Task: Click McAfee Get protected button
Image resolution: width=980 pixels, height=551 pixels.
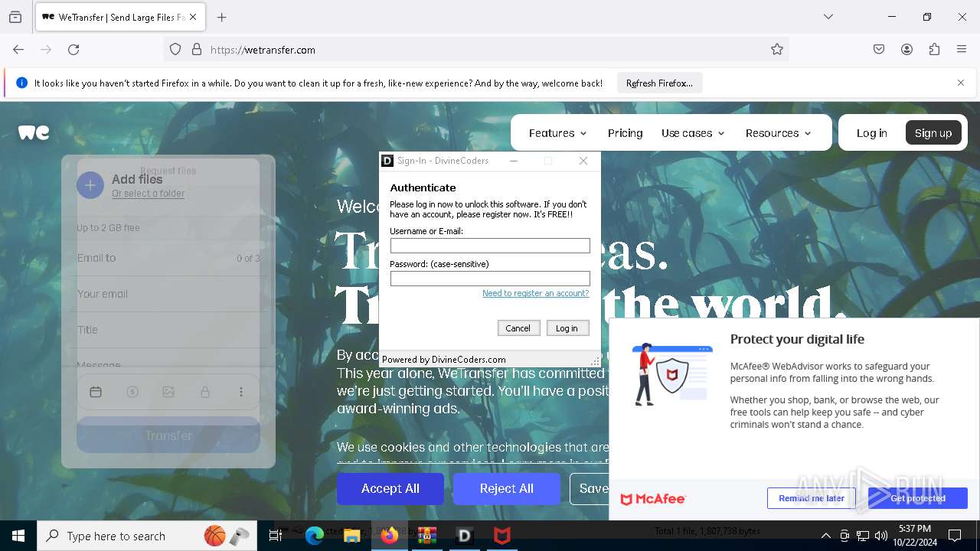Action: [918, 498]
